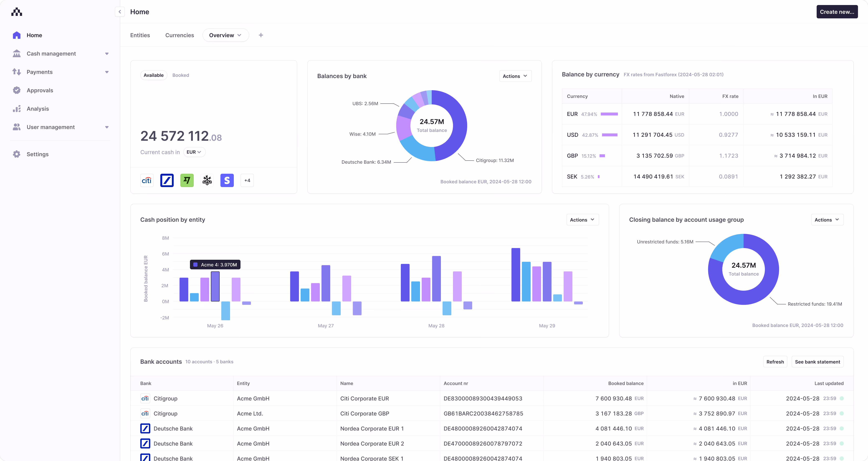Switch to the Entities tab
Screen dimensions: 868x461
coord(140,35)
